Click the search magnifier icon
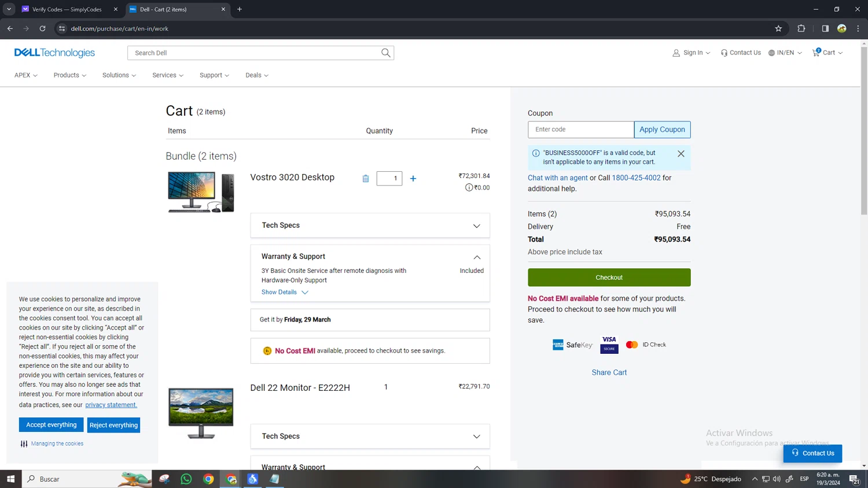The image size is (868, 488). [386, 53]
